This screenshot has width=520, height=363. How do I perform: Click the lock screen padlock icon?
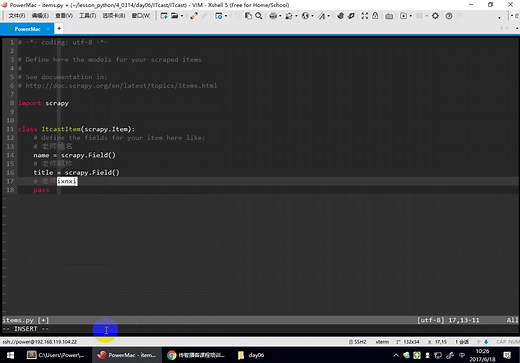click(x=375, y=16)
